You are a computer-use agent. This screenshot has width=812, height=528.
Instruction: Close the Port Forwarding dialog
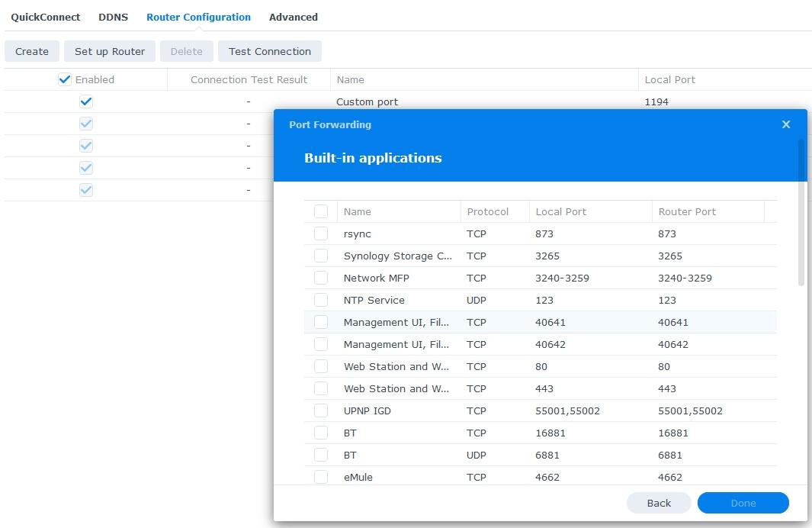(x=786, y=124)
